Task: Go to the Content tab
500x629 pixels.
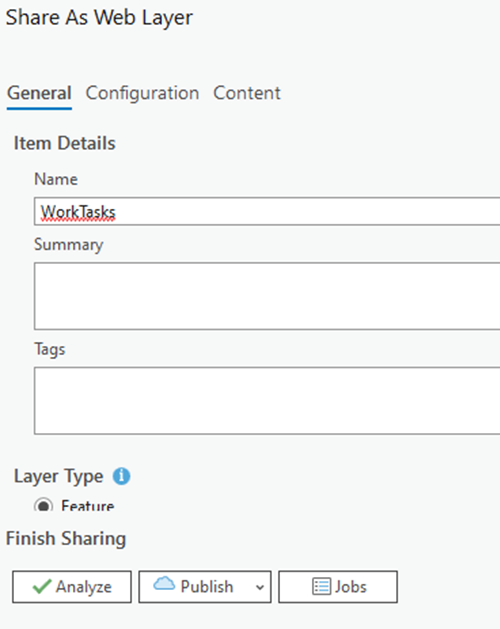Action: coord(247,93)
